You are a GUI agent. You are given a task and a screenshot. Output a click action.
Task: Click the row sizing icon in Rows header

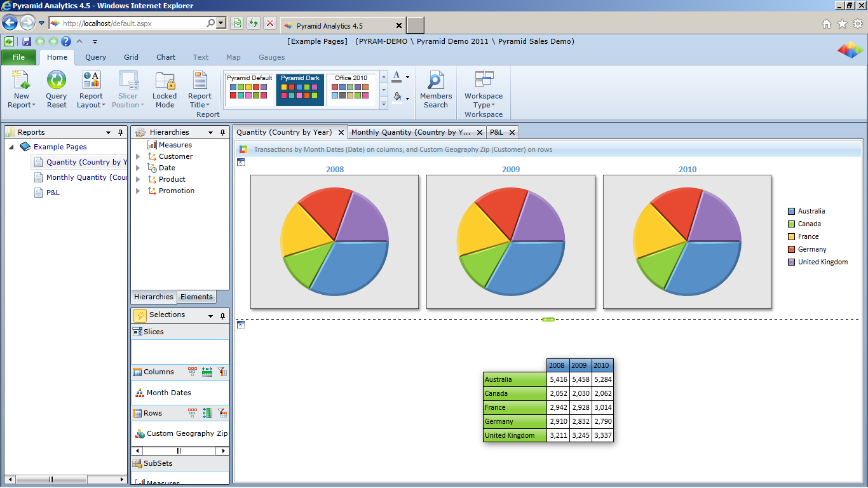point(207,413)
